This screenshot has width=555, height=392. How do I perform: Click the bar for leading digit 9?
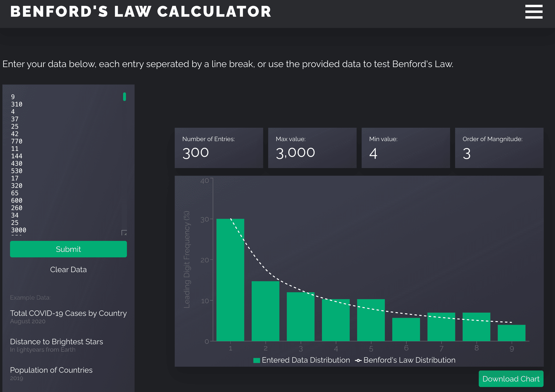coord(512,333)
